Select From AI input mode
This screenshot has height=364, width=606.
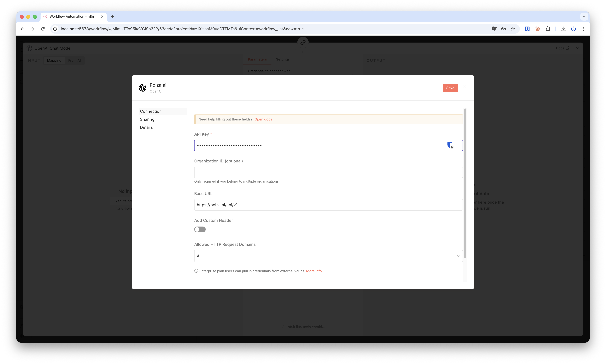(75, 61)
